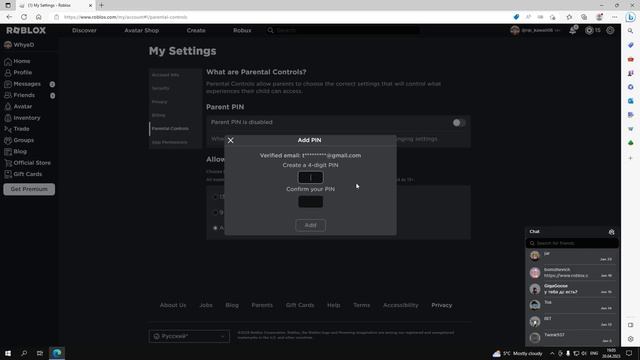Close the Add PIN dialog
This screenshot has width=640, height=360.
point(231,140)
